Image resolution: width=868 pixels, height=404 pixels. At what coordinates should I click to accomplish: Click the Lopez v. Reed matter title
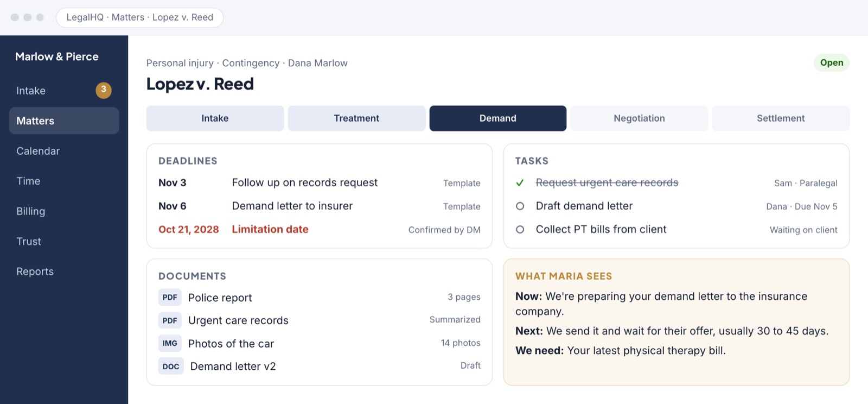tap(200, 84)
